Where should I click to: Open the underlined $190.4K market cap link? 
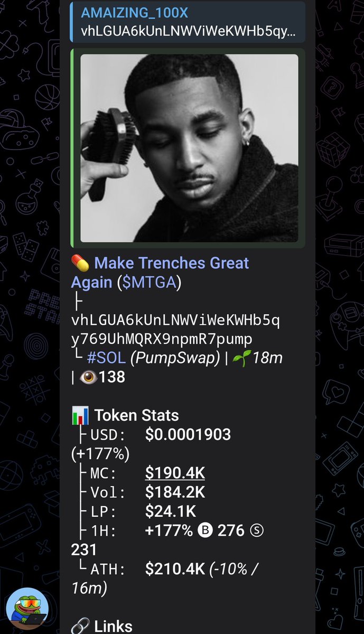click(175, 473)
